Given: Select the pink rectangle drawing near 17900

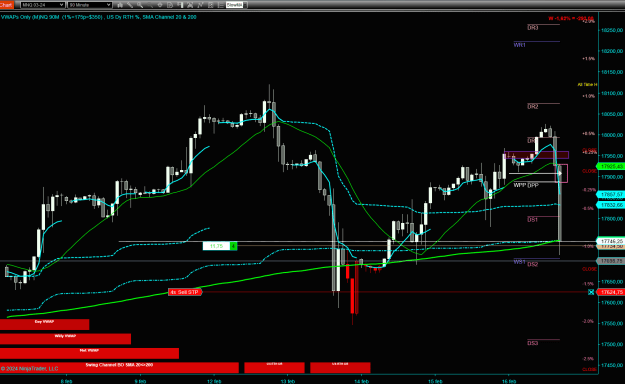Looking at the screenshot, I should point(562,173).
